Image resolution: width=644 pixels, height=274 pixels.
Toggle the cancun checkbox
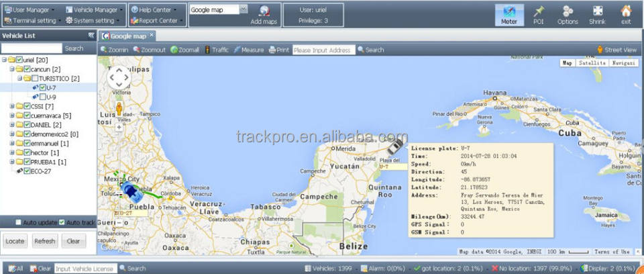[27, 69]
